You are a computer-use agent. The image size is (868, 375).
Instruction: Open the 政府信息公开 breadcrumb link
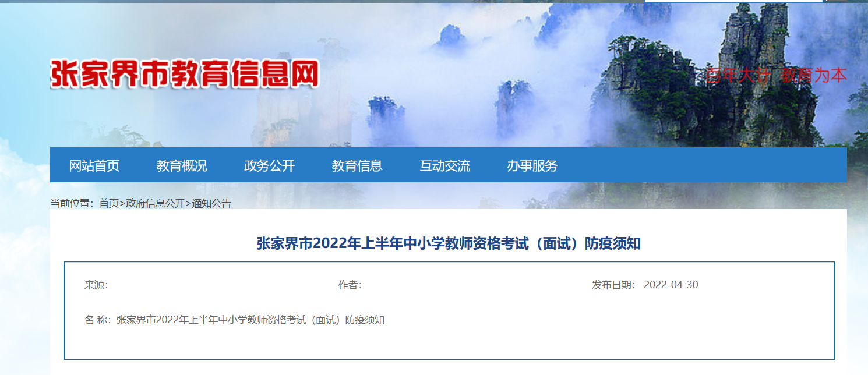click(156, 203)
